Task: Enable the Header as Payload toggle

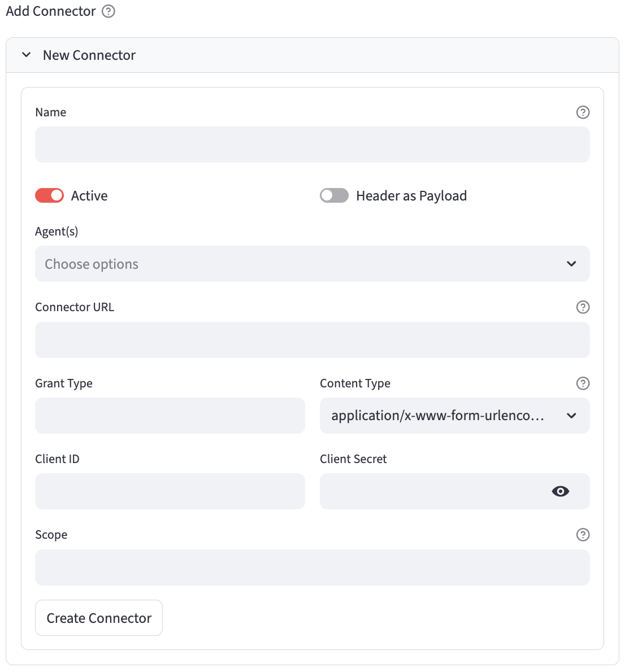Action: (334, 195)
